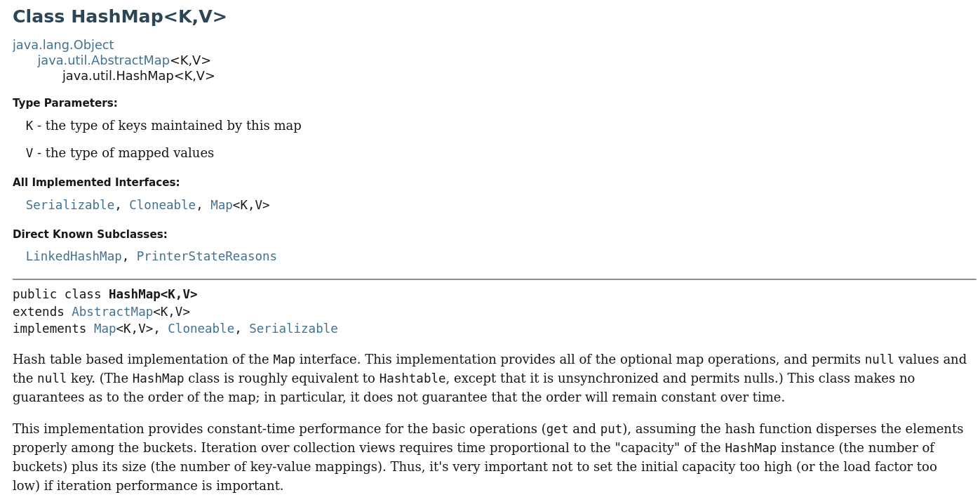Open Map link under All Implemented Interfaces
980x502 pixels.
[221, 206]
